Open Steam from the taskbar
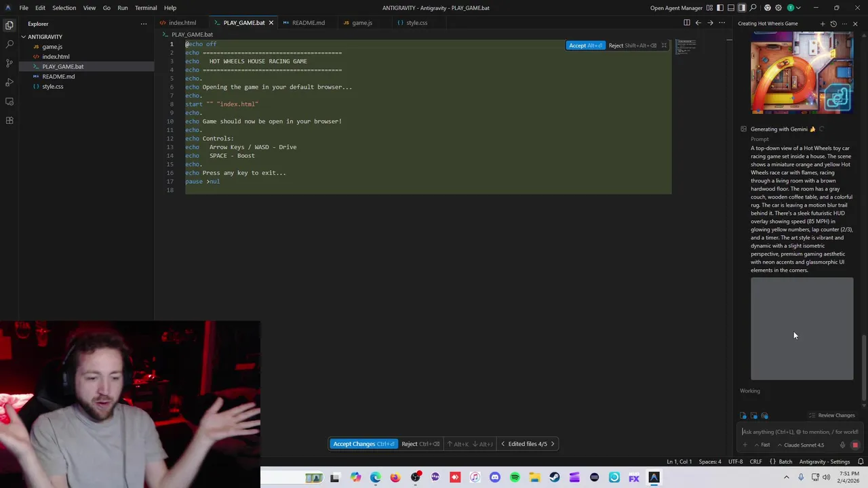The width and height of the screenshot is (868, 488). click(x=555, y=478)
